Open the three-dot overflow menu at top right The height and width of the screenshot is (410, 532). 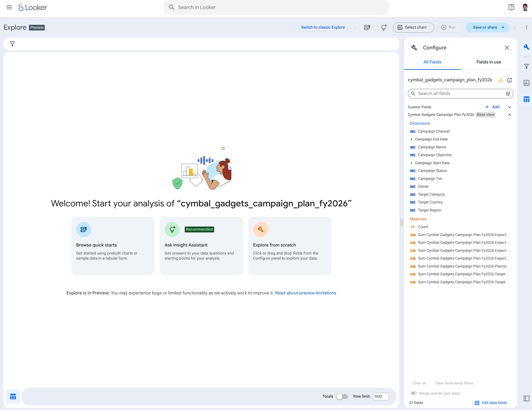coord(526,27)
